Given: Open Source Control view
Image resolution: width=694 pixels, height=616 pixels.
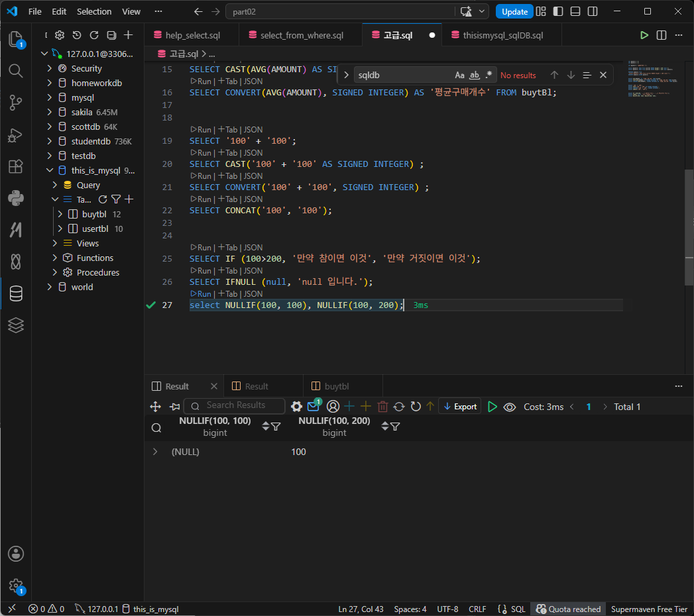Looking at the screenshot, I should (16, 103).
